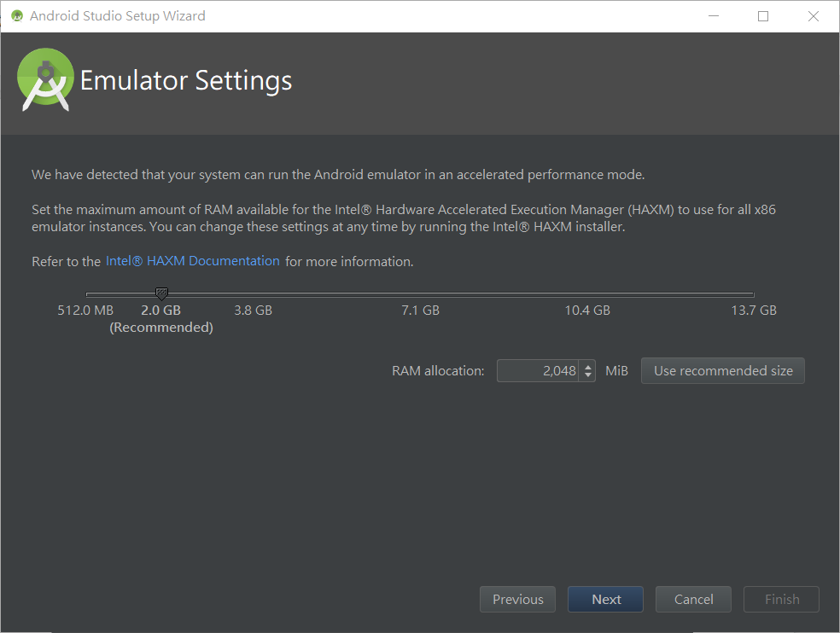Click the 2.0 GB (Recommended) label
Image resolution: width=840 pixels, height=633 pixels.
(x=161, y=319)
